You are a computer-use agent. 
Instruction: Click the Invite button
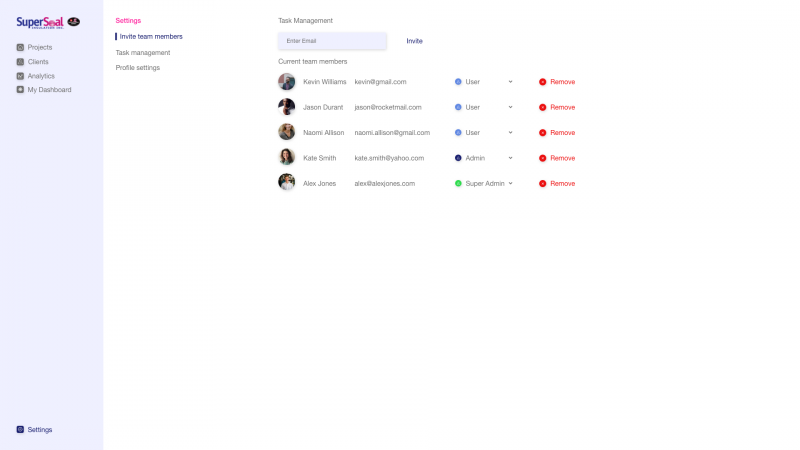point(414,41)
